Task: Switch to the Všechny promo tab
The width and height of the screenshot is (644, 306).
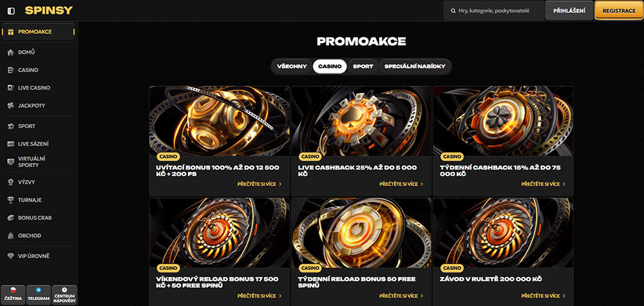Action: [292, 66]
